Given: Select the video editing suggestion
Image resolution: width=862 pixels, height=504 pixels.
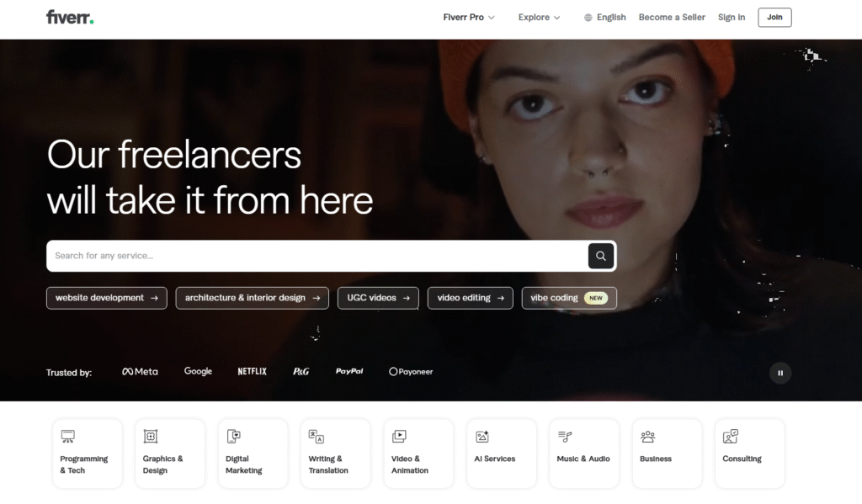Looking at the screenshot, I should pyautogui.click(x=470, y=298).
